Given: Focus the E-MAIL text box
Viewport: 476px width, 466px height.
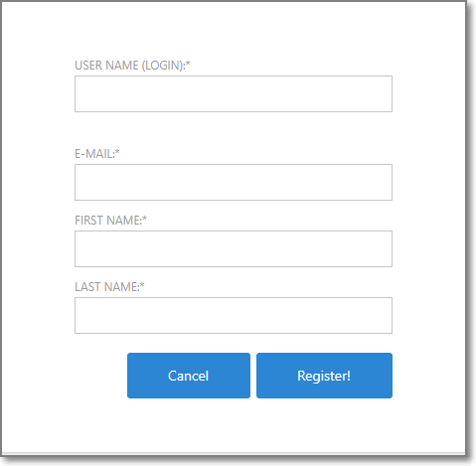Looking at the screenshot, I should click(234, 182).
